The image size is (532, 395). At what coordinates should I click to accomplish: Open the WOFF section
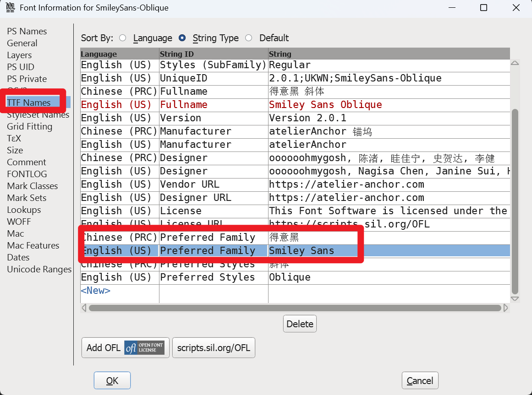pos(19,222)
